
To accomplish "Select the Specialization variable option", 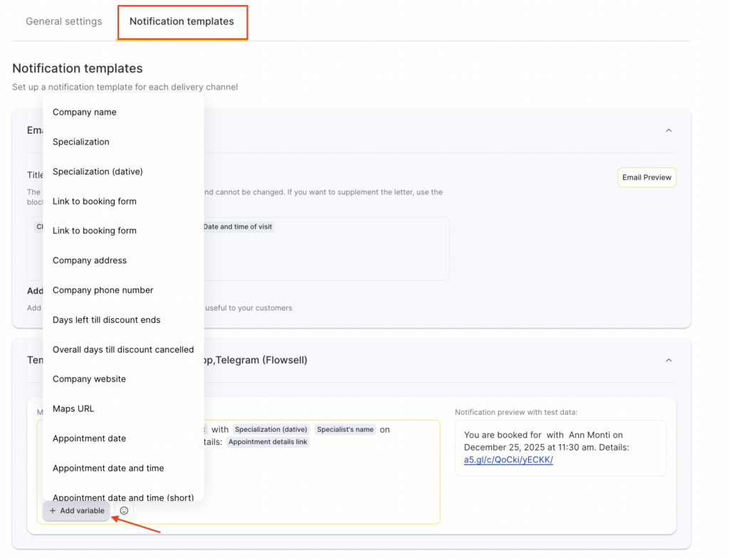I will (x=81, y=142).
